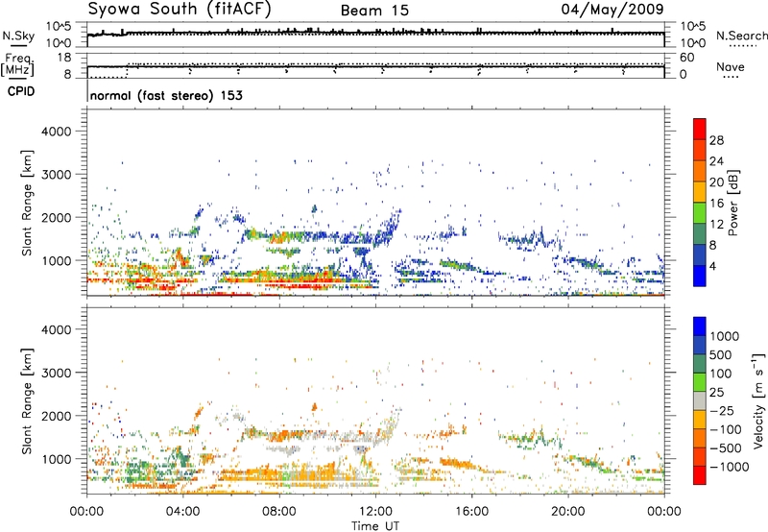Click the 'Power [dB]' colorbar title

pyautogui.click(x=732, y=203)
